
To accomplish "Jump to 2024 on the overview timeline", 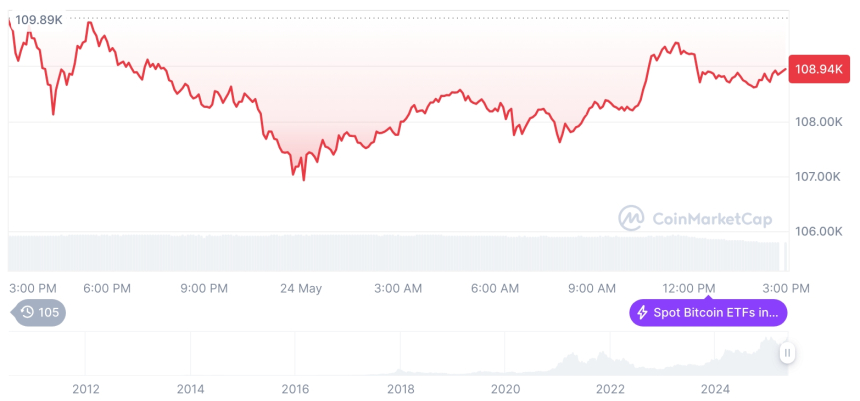I will (716, 389).
